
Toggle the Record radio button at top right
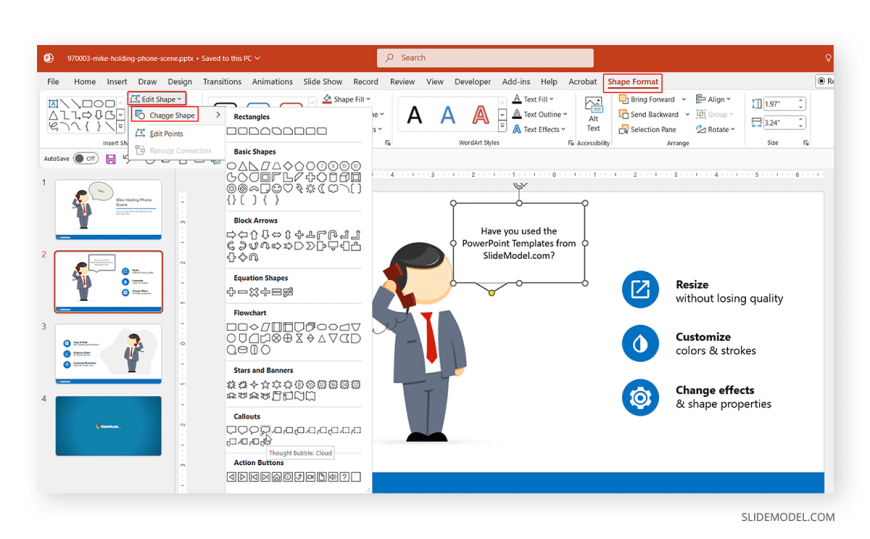point(821,81)
